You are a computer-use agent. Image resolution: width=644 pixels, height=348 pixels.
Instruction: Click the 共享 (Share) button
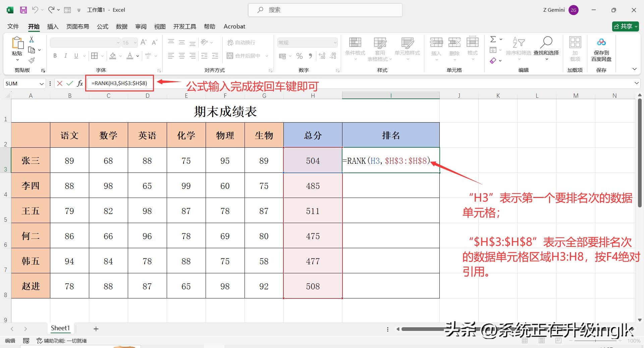(x=625, y=26)
